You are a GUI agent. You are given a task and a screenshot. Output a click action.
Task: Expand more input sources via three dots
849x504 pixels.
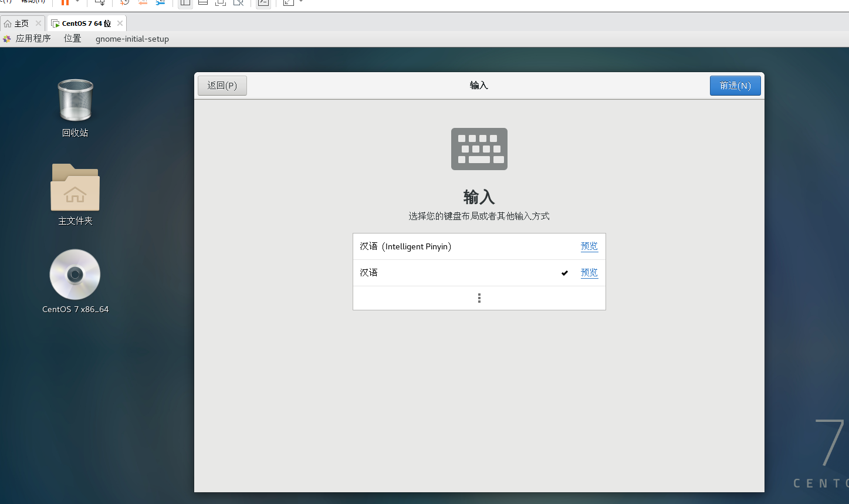(x=479, y=298)
